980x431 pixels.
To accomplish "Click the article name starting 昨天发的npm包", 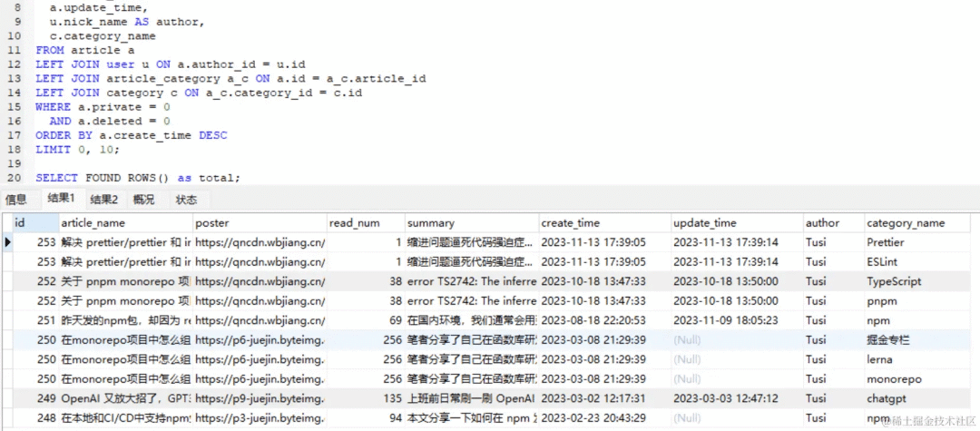I will 125,320.
